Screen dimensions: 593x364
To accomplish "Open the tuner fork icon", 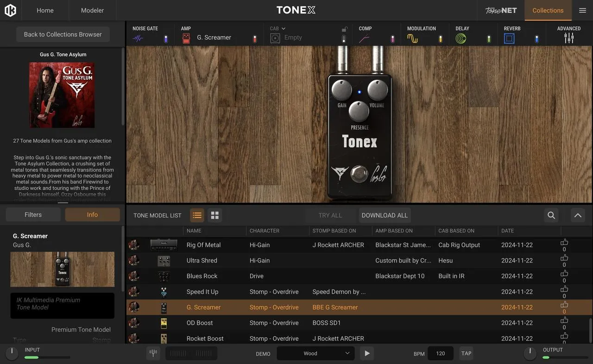I will [x=153, y=353].
